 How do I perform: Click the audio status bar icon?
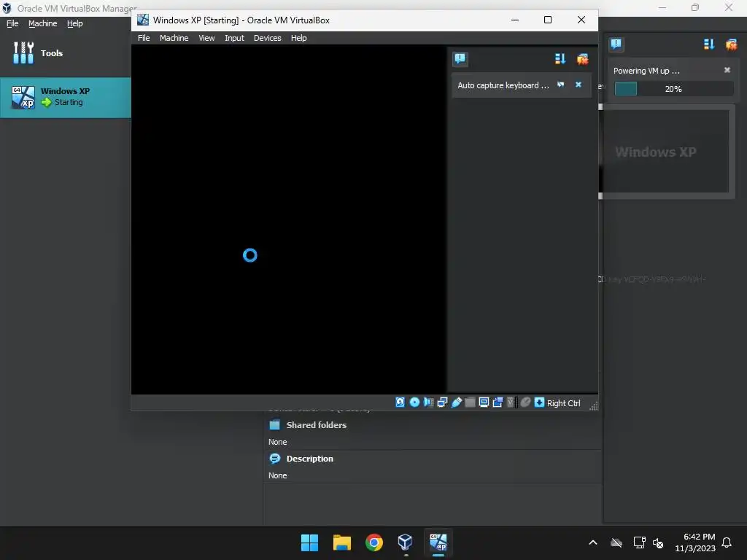click(x=428, y=402)
